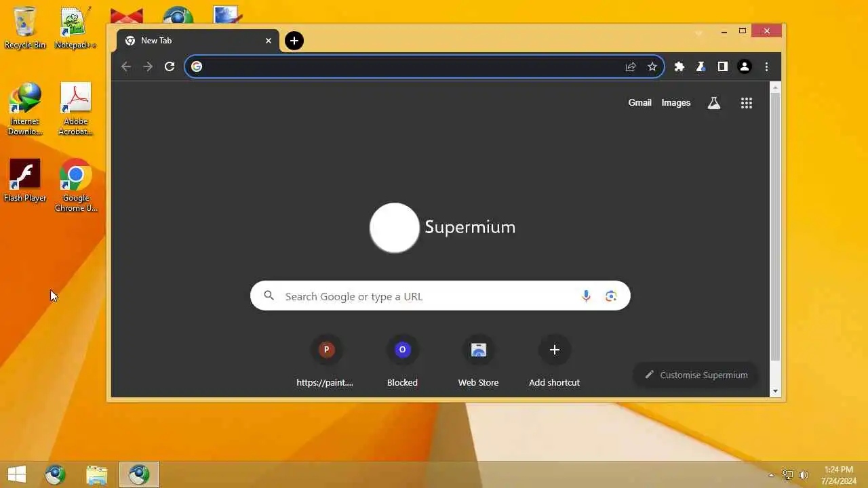868x488 pixels.
Task: Click the browser forward arrow
Action: coord(148,66)
